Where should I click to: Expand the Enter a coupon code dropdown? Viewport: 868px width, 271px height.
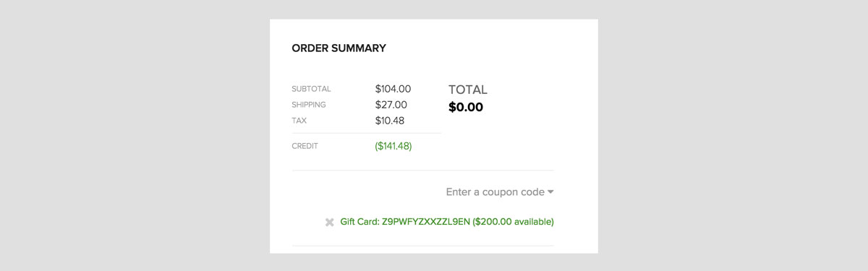point(500,192)
